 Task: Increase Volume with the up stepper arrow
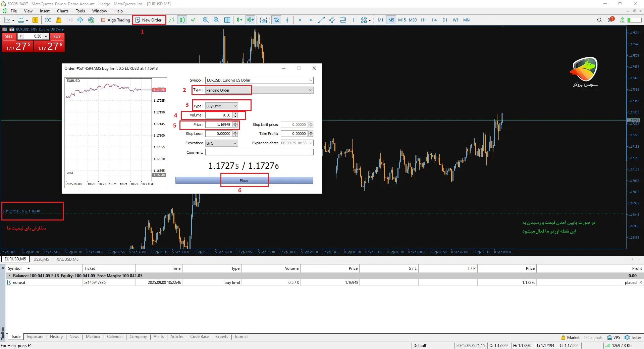click(235, 114)
